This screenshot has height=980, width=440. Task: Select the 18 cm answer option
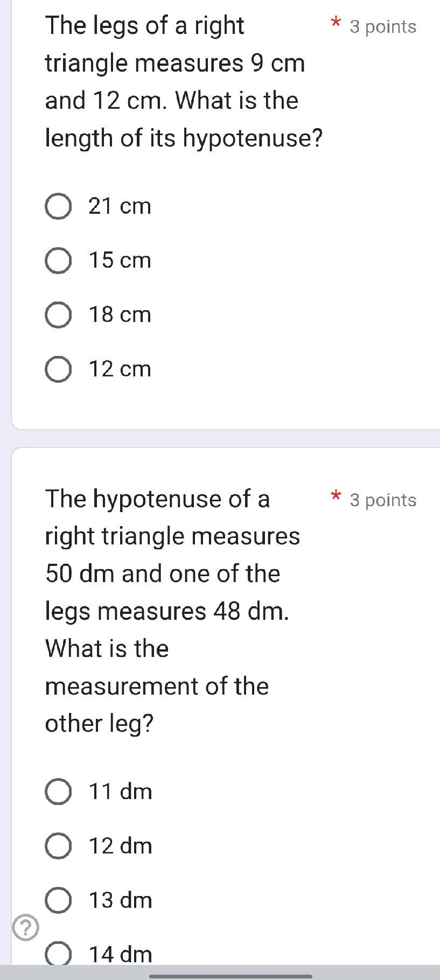click(59, 316)
